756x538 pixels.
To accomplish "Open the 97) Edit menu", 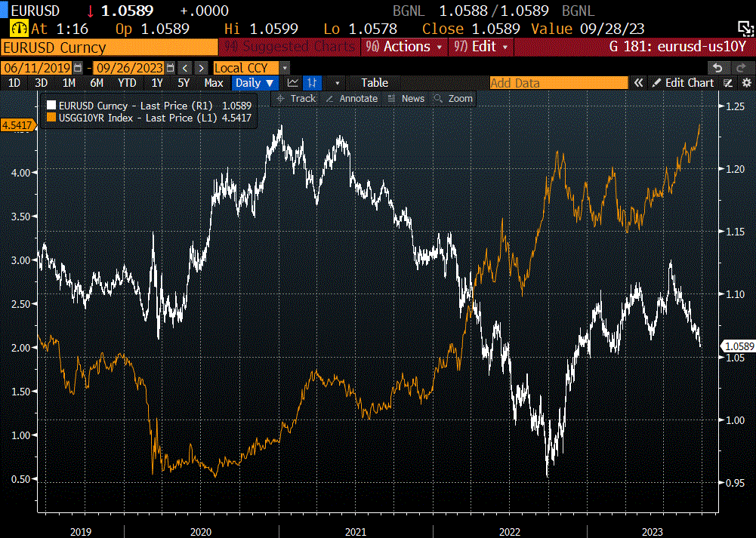I will pyautogui.click(x=480, y=47).
